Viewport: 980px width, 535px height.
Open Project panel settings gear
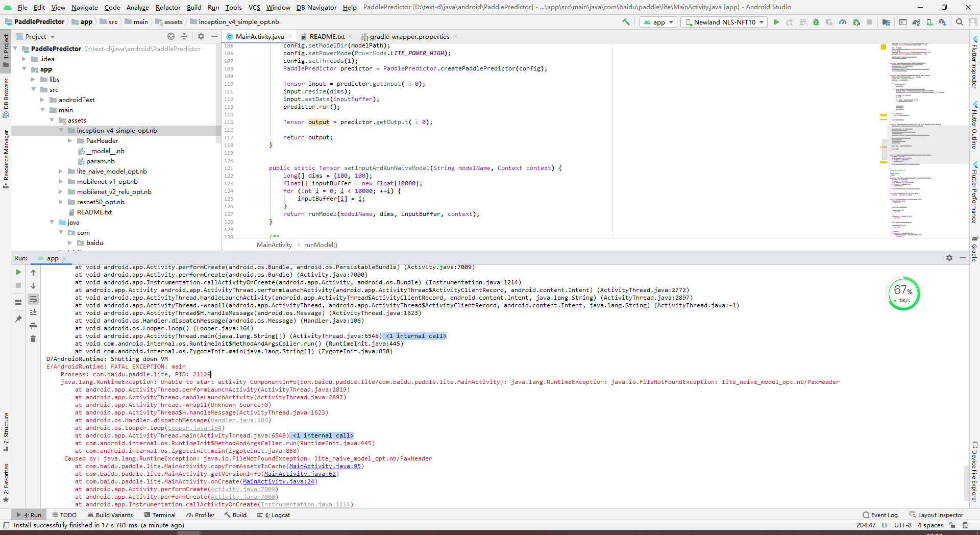(x=201, y=36)
